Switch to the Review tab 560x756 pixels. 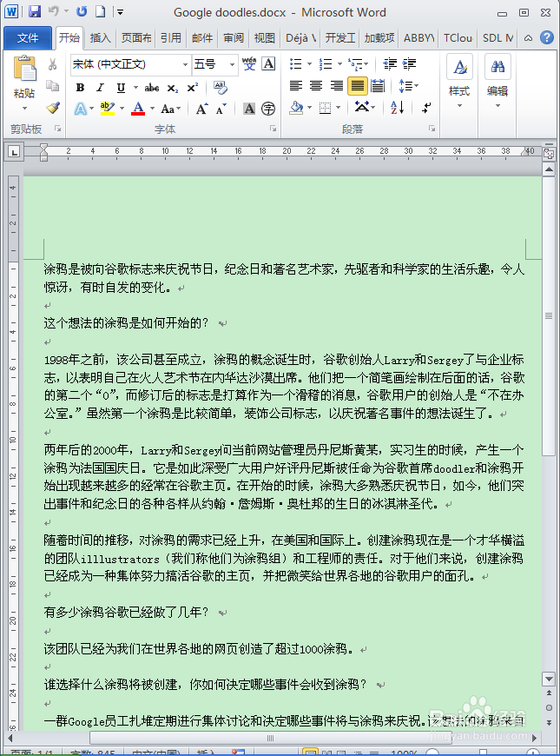pos(234,37)
